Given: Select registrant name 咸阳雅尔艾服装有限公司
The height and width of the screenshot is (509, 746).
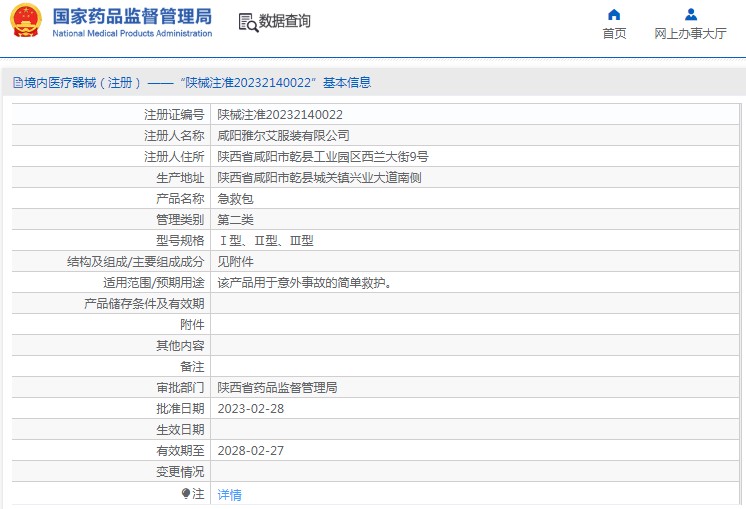Looking at the screenshot, I should point(284,136).
